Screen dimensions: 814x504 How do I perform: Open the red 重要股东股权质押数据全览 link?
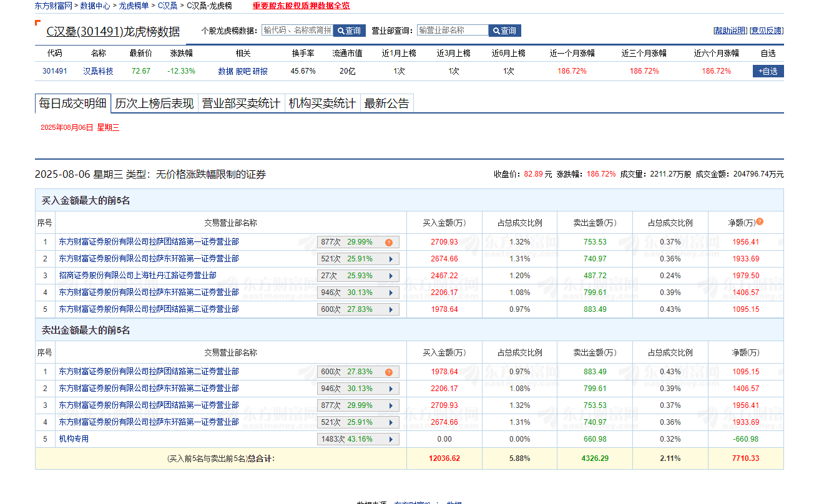[x=302, y=6]
